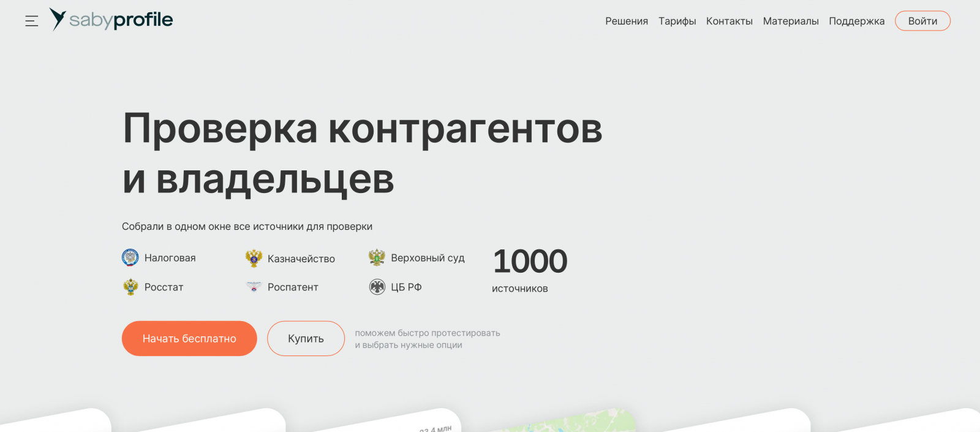Click the источников caption
The image size is (980, 432).
[520, 289]
